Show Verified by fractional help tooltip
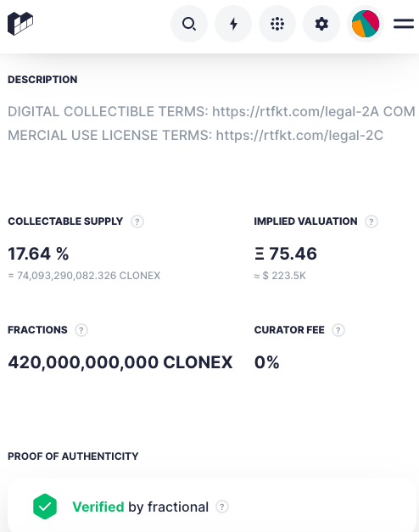The width and height of the screenshot is (419, 532). [x=222, y=507]
